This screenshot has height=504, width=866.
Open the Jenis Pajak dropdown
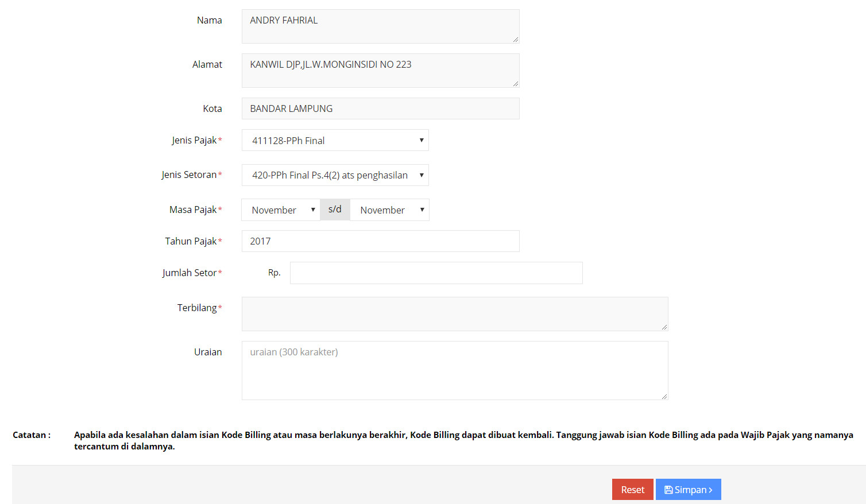click(x=335, y=140)
